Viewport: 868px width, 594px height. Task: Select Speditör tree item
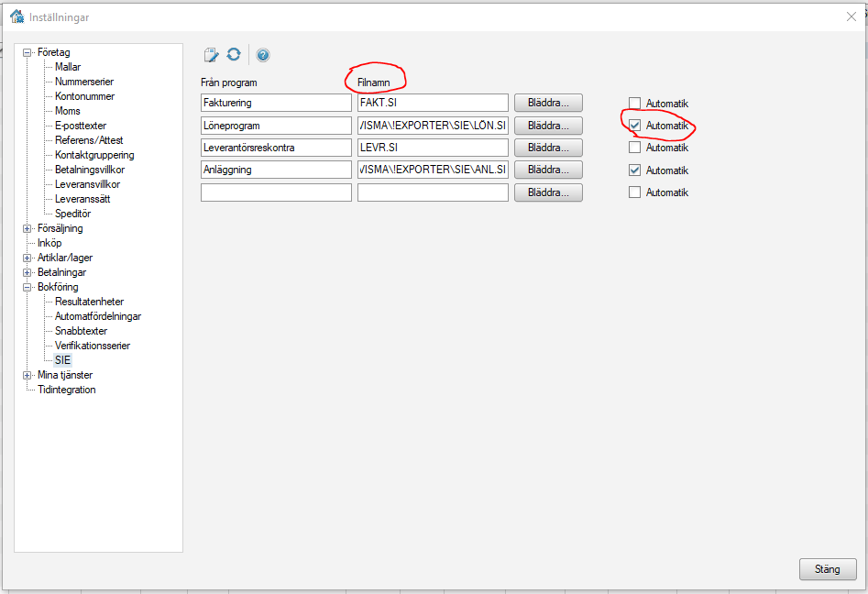click(x=72, y=214)
